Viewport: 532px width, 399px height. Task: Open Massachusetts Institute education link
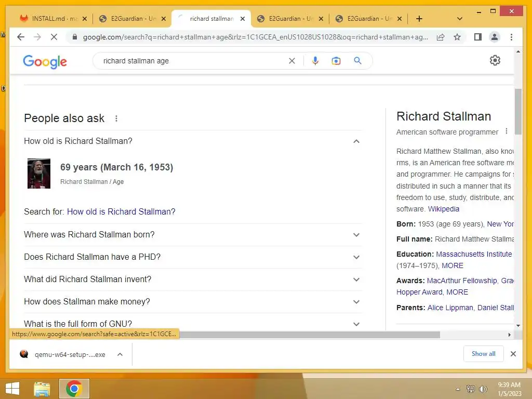[x=474, y=254]
